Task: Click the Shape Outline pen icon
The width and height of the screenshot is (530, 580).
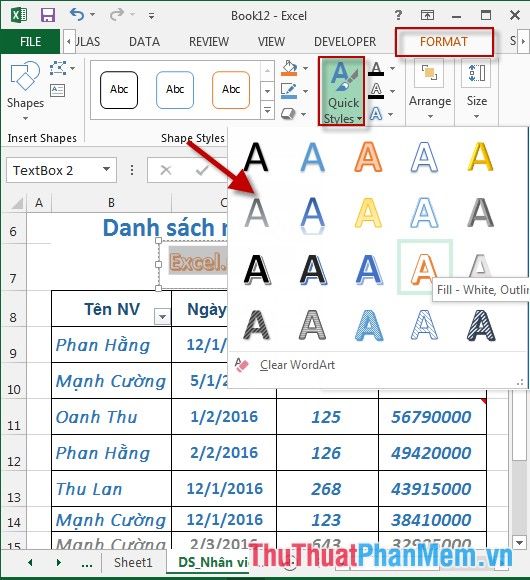Action: [x=289, y=91]
